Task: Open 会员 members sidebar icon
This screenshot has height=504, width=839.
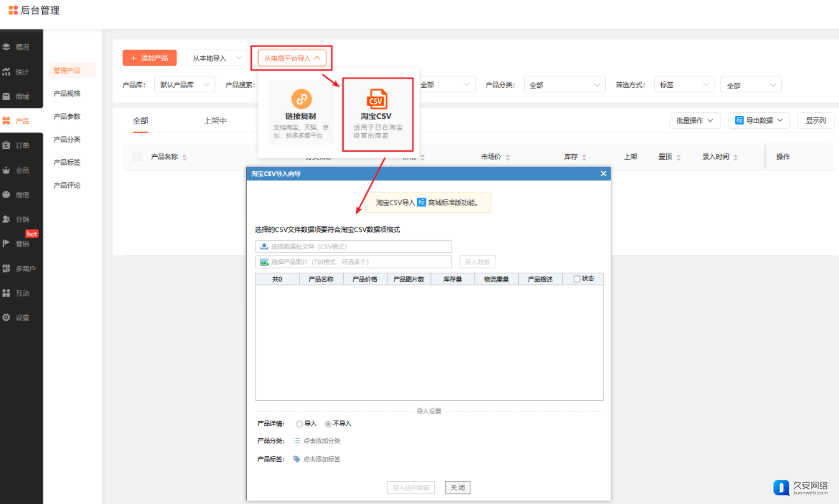Action: tap(6, 170)
